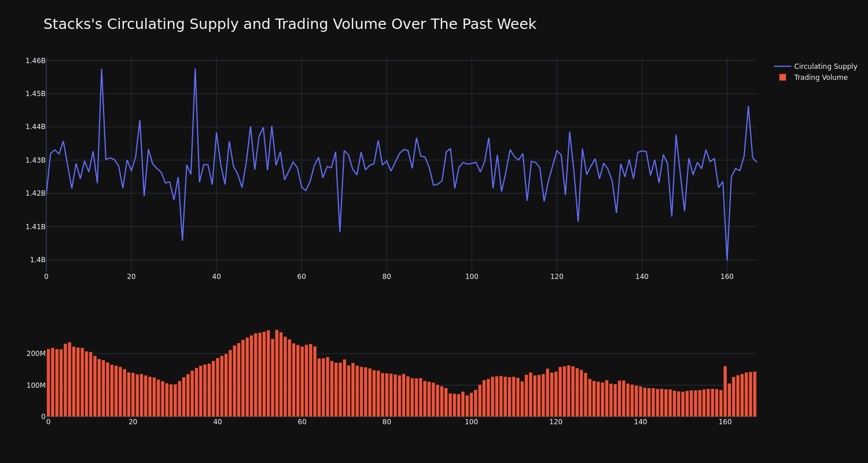Click the supply line's lowest dip near 160
The width and height of the screenshot is (868, 463).
click(727, 259)
